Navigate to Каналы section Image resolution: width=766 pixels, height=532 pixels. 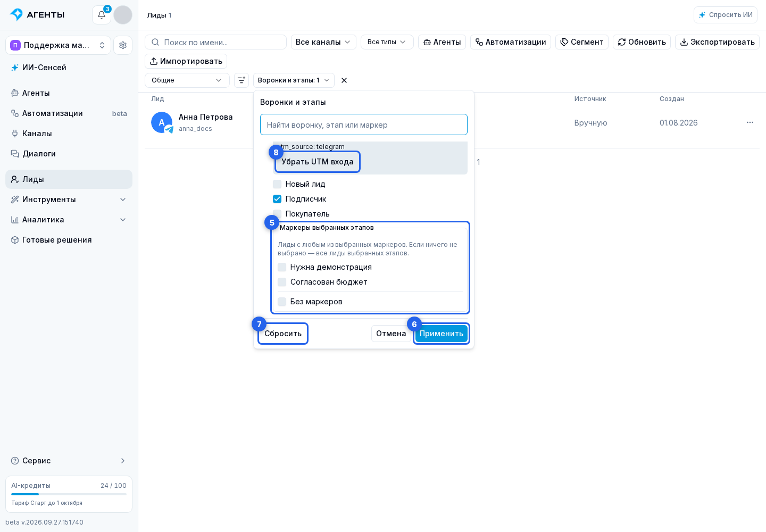click(69, 134)
